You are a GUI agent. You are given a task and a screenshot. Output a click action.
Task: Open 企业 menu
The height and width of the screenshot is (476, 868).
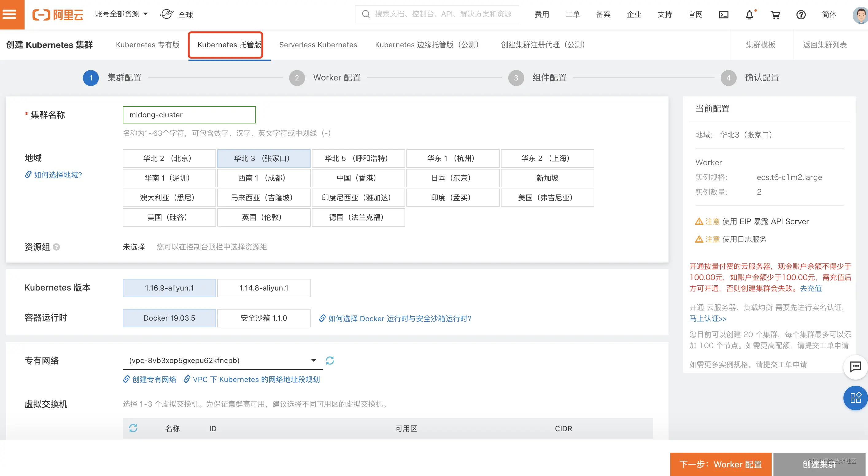(x=634, y=14)
